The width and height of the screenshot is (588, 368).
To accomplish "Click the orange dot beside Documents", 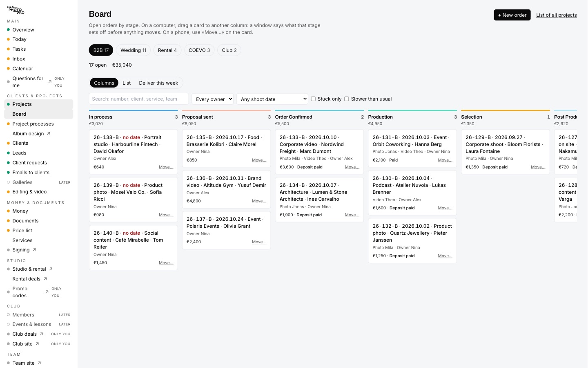I will click(x=8, y=221).
